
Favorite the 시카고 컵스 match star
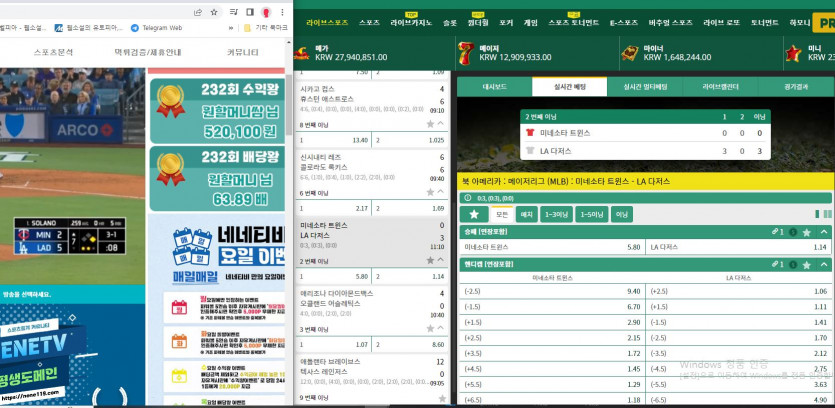point(430,124)
